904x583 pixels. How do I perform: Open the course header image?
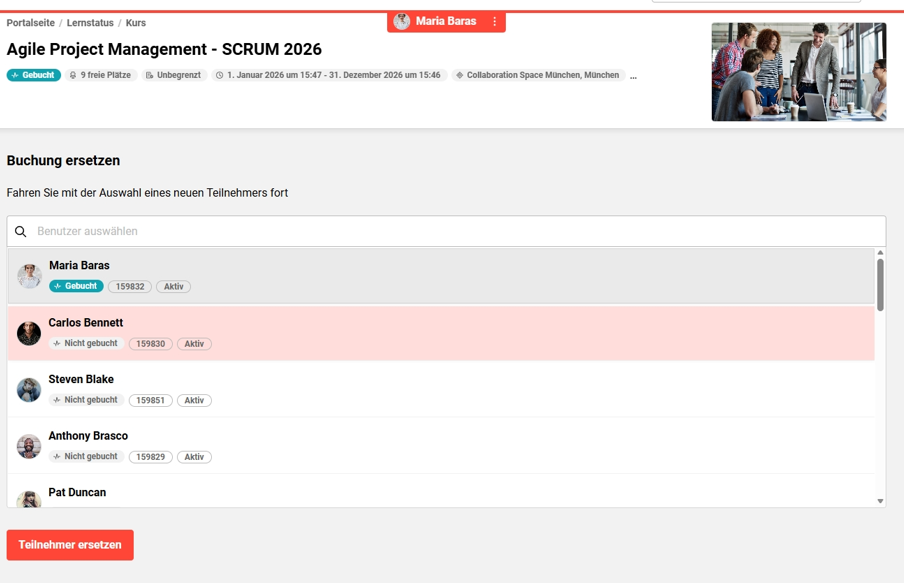(x=799, y=72)
